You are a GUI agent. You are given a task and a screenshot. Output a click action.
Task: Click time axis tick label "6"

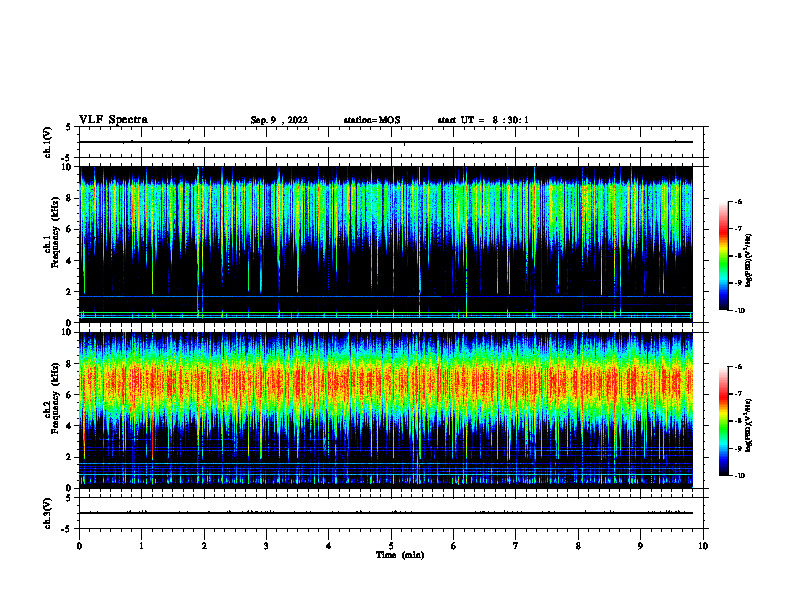(454, 546)
